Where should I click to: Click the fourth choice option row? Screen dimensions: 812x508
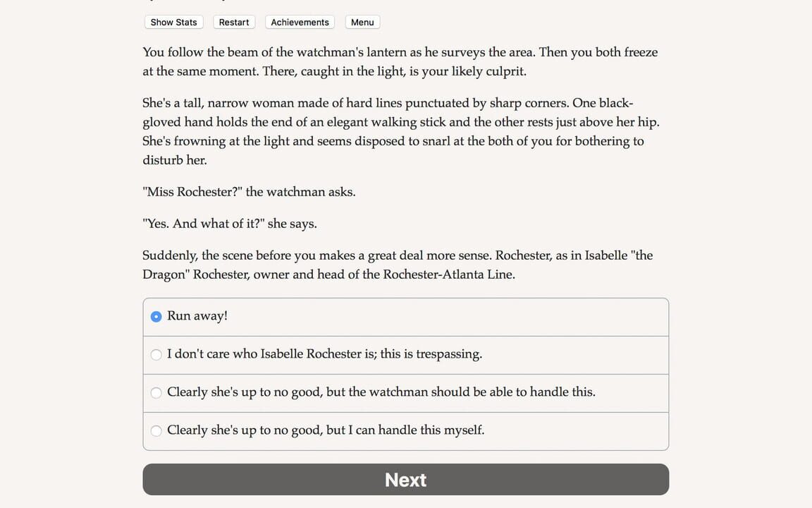(x=405, y=430)
